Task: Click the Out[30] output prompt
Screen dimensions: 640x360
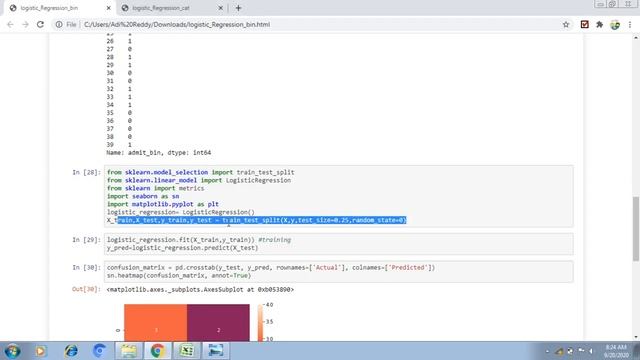Action: pyautogui.click(x=86, y=289)
